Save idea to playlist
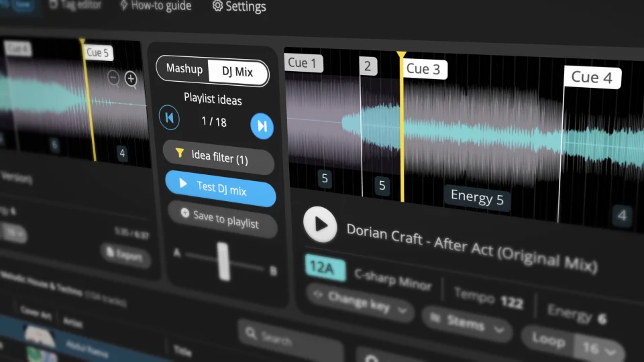This screenshot has height=362, width=644. pos(222,220)
